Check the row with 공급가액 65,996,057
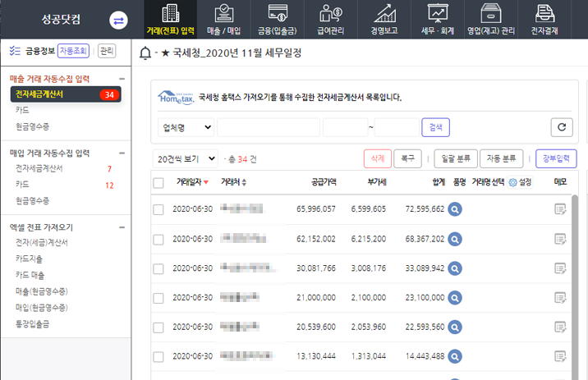Viewport: 588px width, 380px height. click(x=158, y=209)
